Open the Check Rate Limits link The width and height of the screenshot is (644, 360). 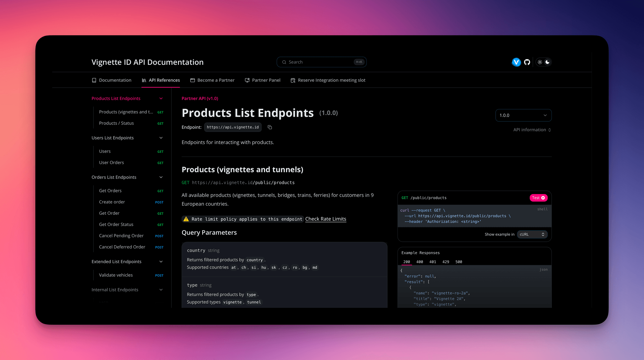click(325, 219)
